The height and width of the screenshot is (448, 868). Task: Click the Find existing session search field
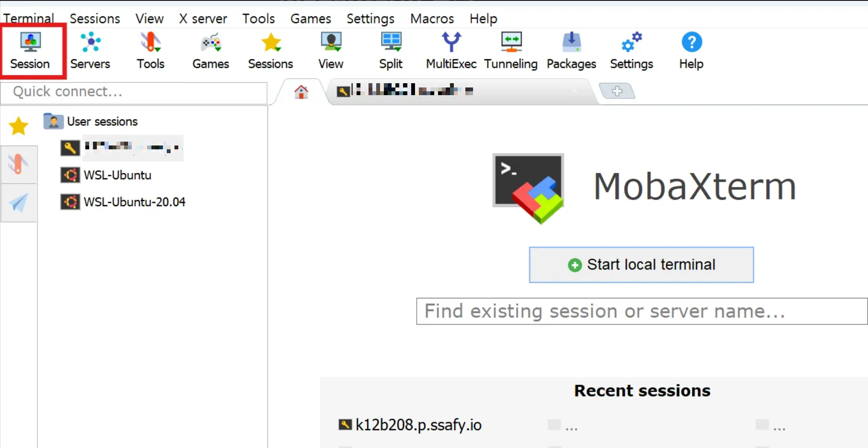click(642, 311)
